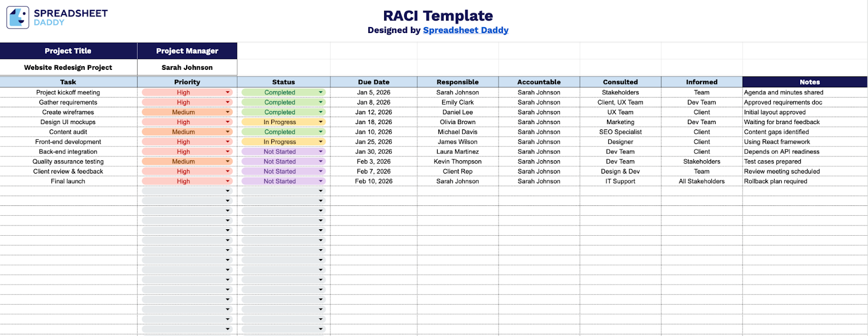Open the Spreadsheet Daddy hyperlink in subtitle

click(465, 30)
